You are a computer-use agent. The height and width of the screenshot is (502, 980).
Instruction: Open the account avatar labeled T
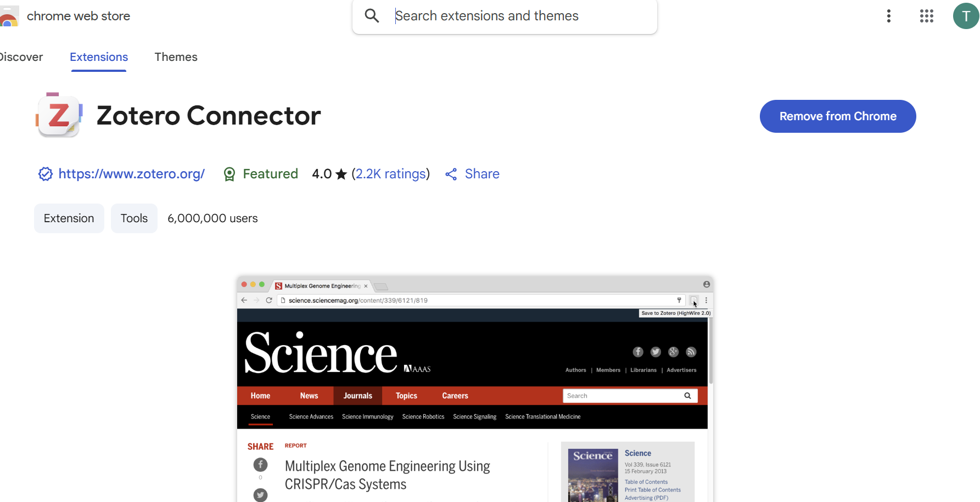pos(966,16)
